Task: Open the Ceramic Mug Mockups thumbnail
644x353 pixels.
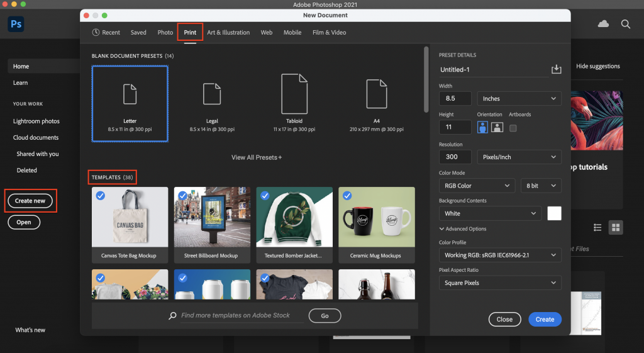Action: tap(377, 217)
